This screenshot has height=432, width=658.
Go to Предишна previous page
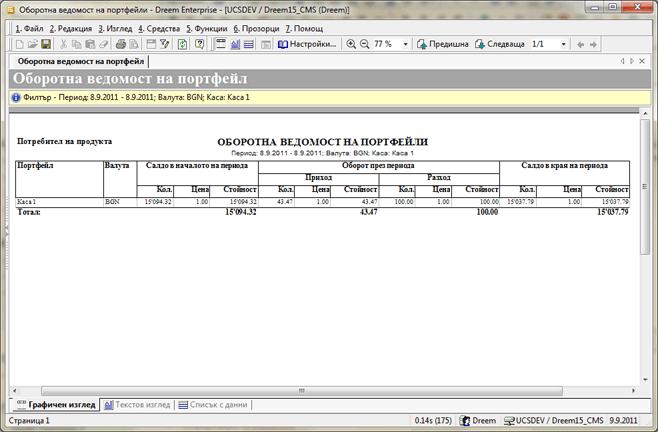[x=443, y=44]
